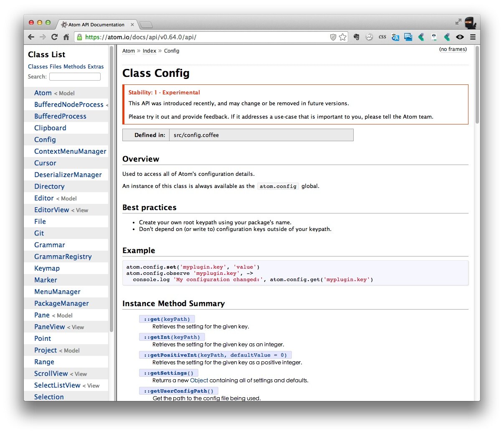Open the BufferedNodeProcess class entry
This screenshot has height=434, width=504.
coord(69,104)
